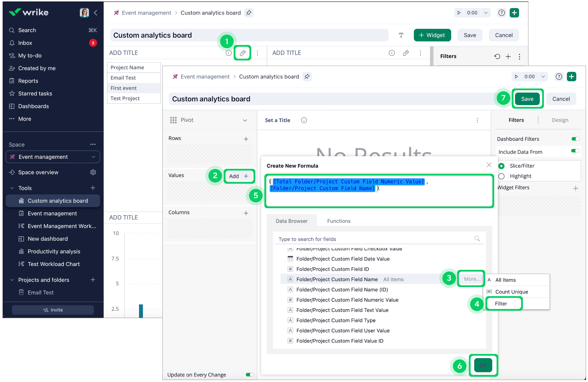Screen dimensions: 588x382
Task: Click the text widget T icon
Action: (401, 35)
